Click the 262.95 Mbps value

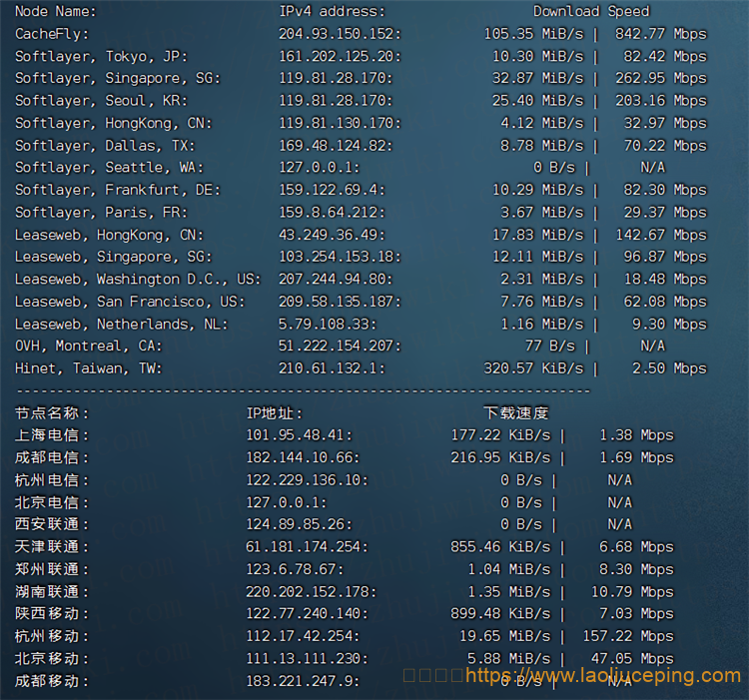pyautogui.click(x=661, y=78)
